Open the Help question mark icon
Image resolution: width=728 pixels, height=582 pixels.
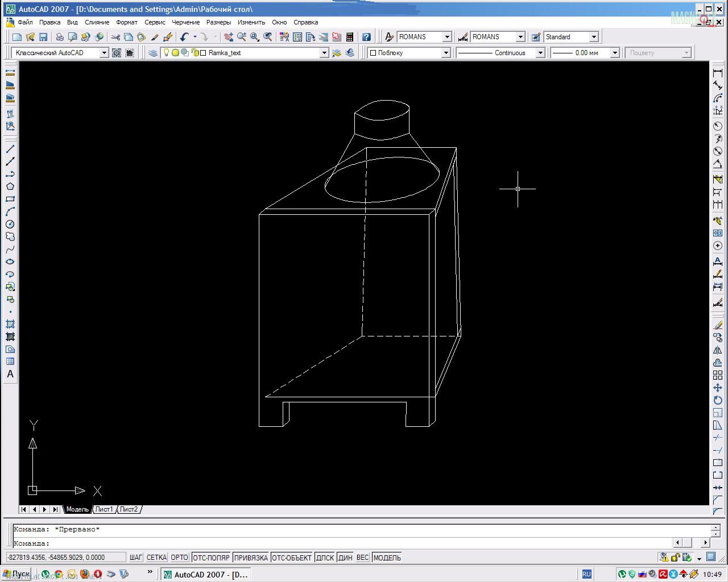366,37
